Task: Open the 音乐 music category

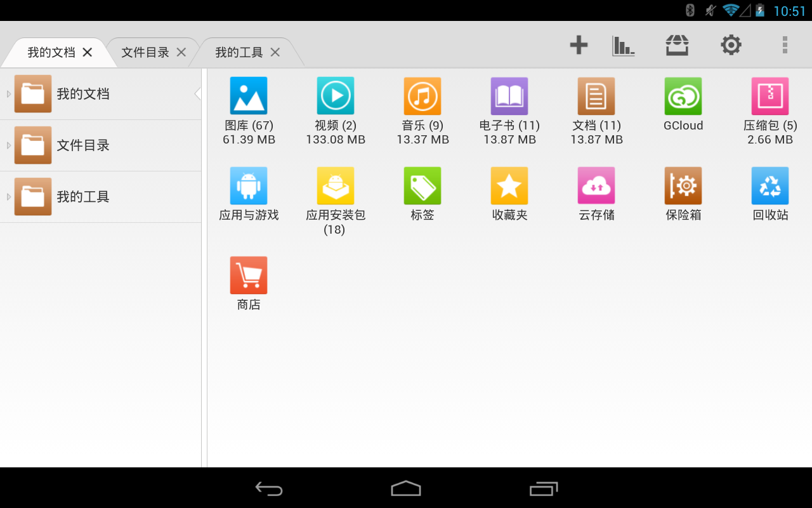Action: tap(422, 96)
